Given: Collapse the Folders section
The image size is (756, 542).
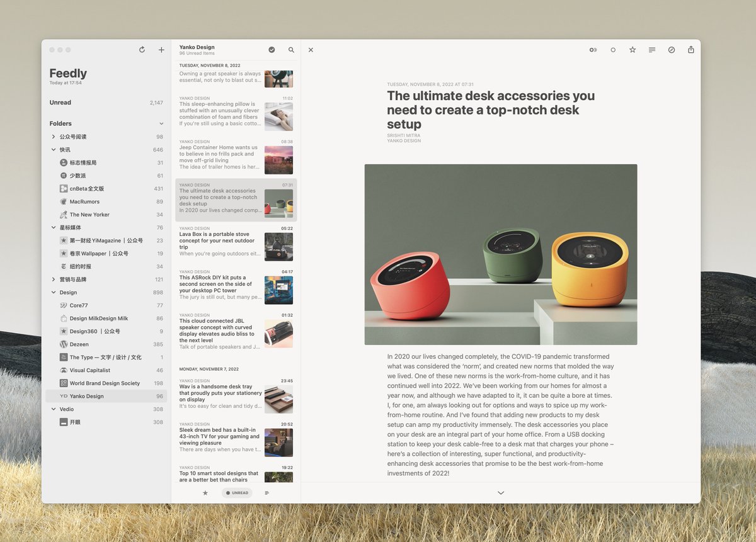Looking at the screenshot, I should point(161,124).
